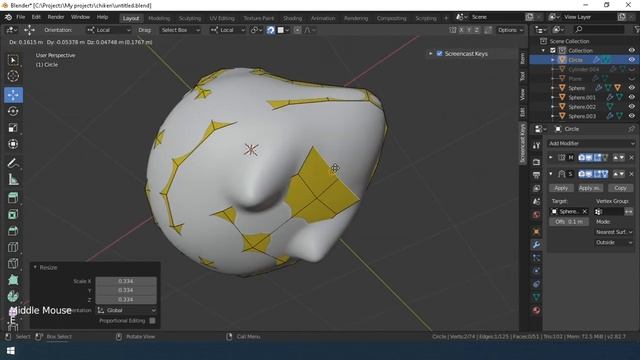The width and height of the screenshot is (640, 360).
Task: Open the Options dropdown in viewport header
Action: [x=510, y=30]
